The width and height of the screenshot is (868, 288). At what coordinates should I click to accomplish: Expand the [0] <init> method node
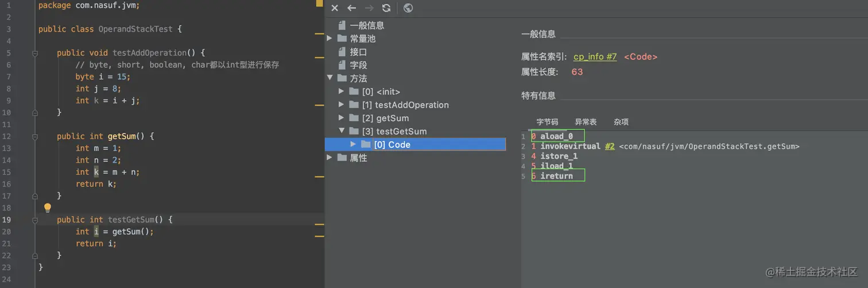(x=342, y=91)
